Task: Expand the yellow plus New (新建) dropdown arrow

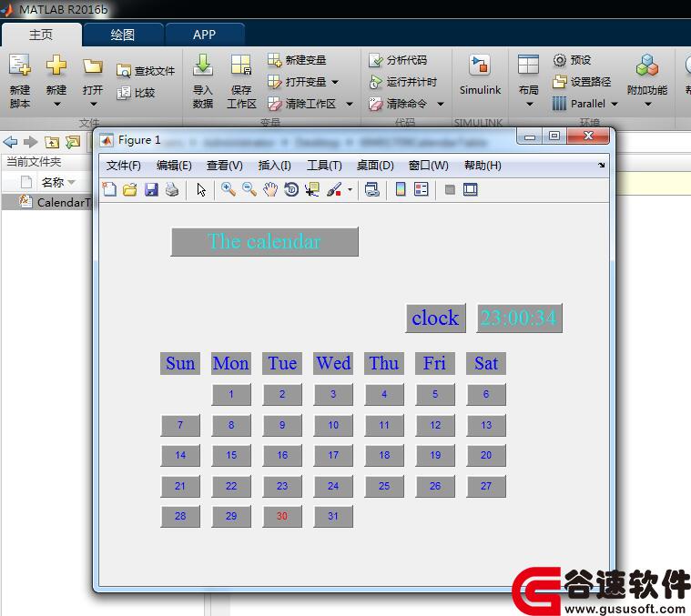Action: coord(56,105)
